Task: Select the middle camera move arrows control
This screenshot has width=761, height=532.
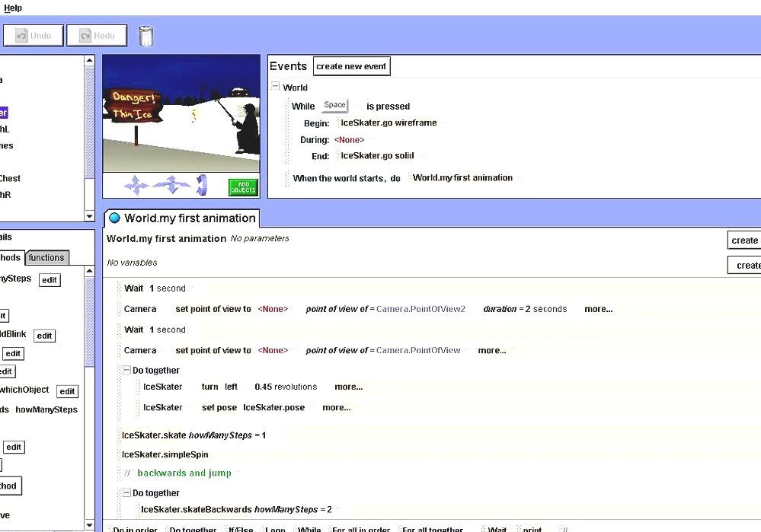Action: tap(174, 183)
